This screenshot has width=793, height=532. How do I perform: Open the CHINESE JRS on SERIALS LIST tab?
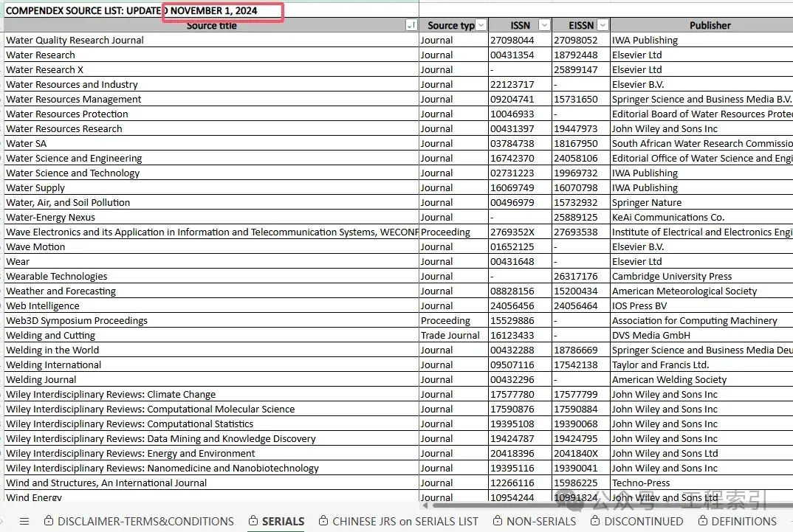pyautogui.click(x=399, y=522)
